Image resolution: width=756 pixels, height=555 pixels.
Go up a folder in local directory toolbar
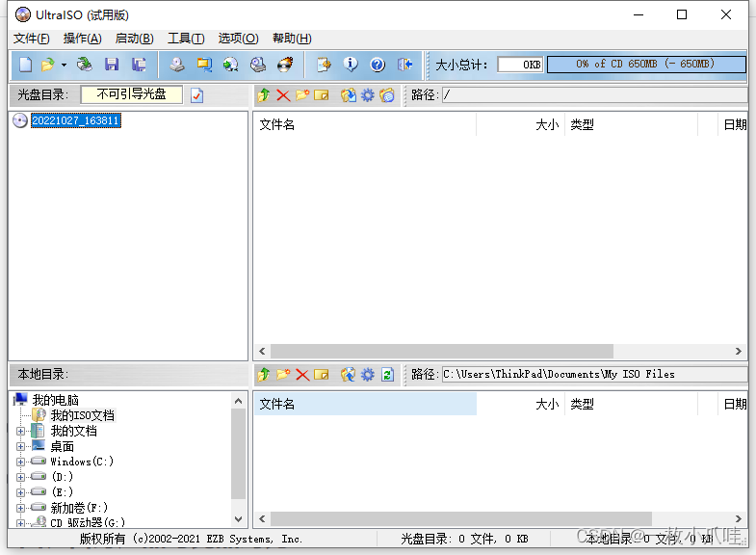[264, 374]
